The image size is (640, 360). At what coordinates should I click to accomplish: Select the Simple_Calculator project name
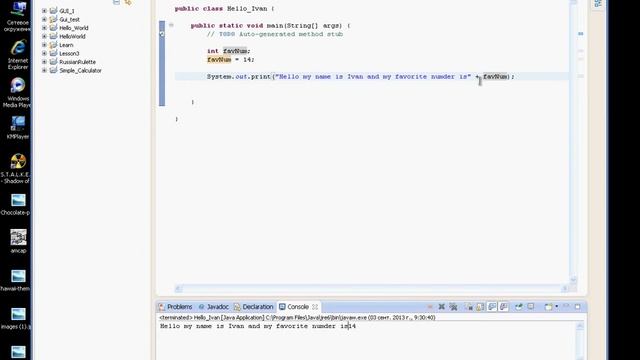pyautogui.click(x=80, y=71)
